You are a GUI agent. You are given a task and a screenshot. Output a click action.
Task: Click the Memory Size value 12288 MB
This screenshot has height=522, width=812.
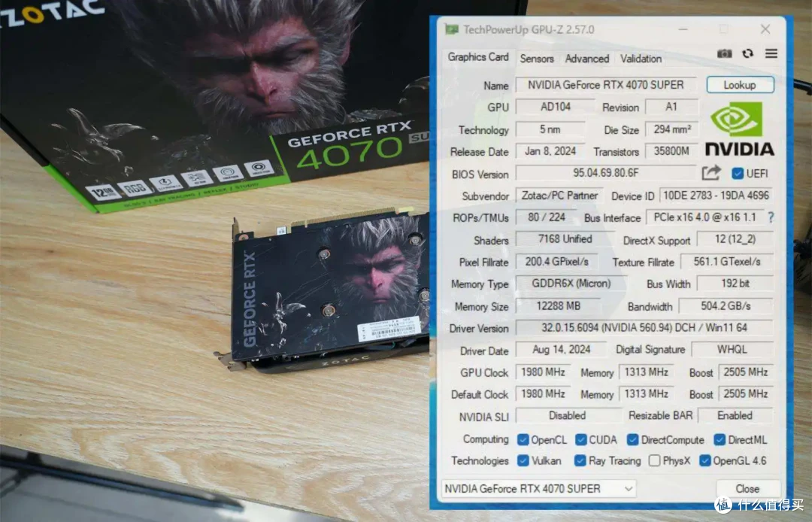(x=558, y=306)
